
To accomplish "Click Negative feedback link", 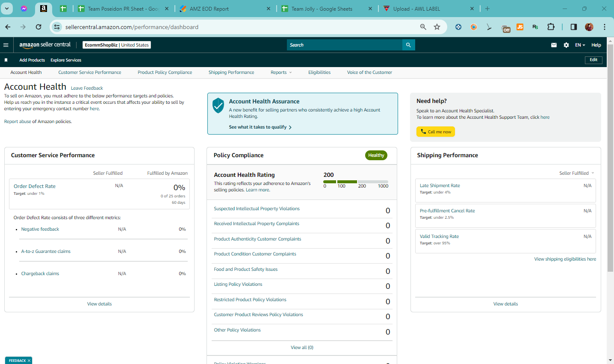I will [40, 229].
